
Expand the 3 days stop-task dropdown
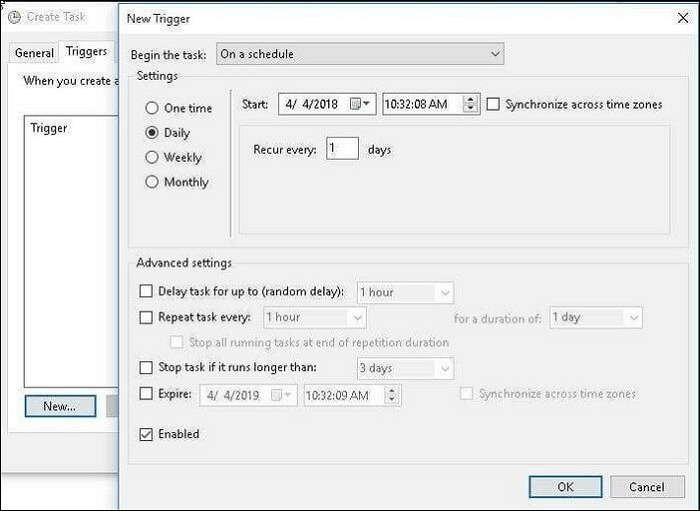(405, 368)
